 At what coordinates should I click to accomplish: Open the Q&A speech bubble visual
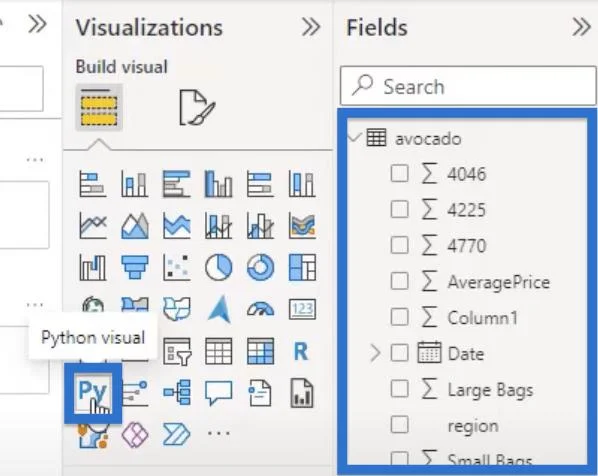[x=218, y=393]
